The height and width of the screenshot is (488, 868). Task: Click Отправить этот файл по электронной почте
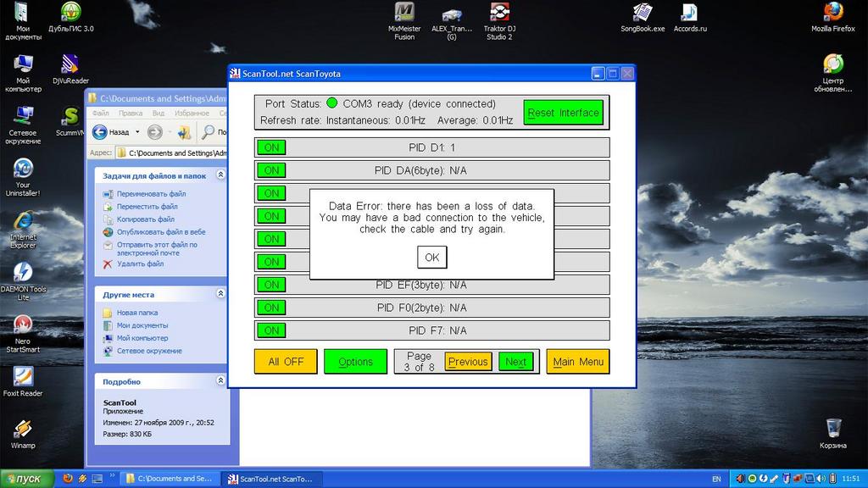click(x=157, y=249)
